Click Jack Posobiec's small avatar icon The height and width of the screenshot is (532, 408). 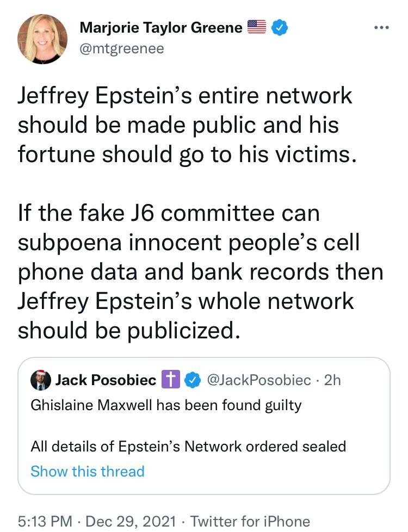40,380
